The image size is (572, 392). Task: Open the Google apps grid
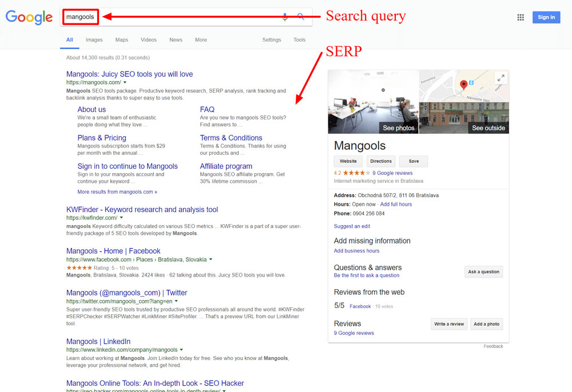[x=521, y=17]
